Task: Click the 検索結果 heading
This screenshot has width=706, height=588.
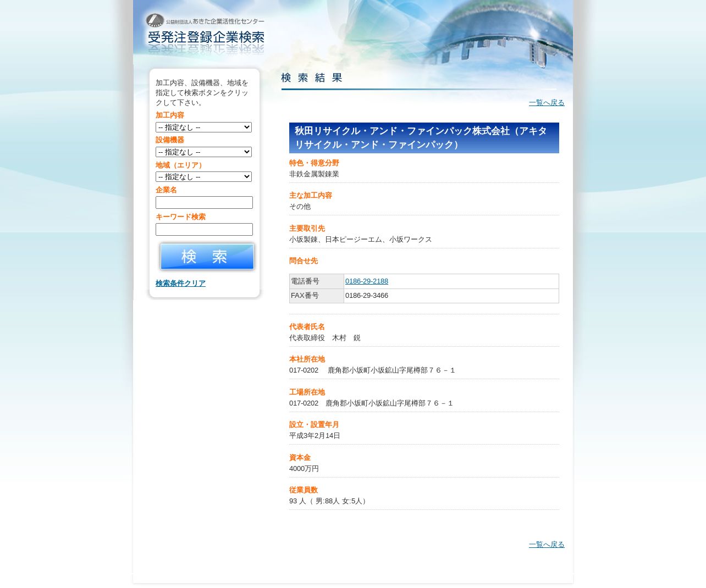Action: 312,78
